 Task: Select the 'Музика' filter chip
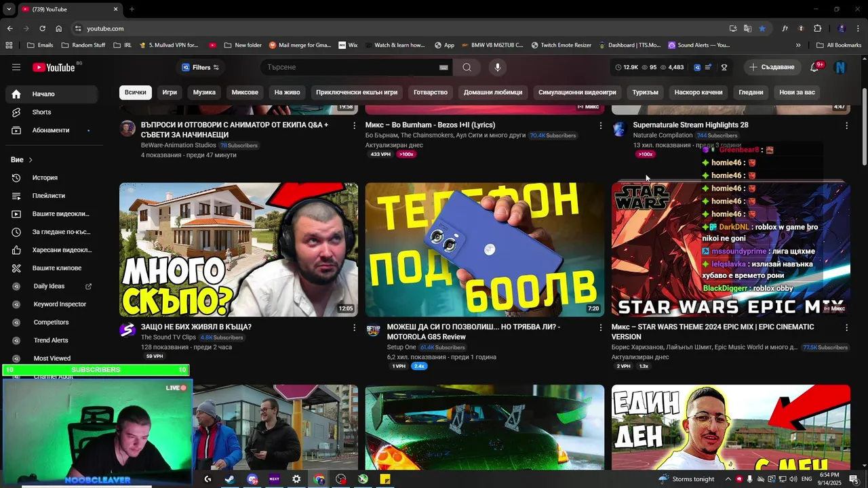tap(204, 92)
